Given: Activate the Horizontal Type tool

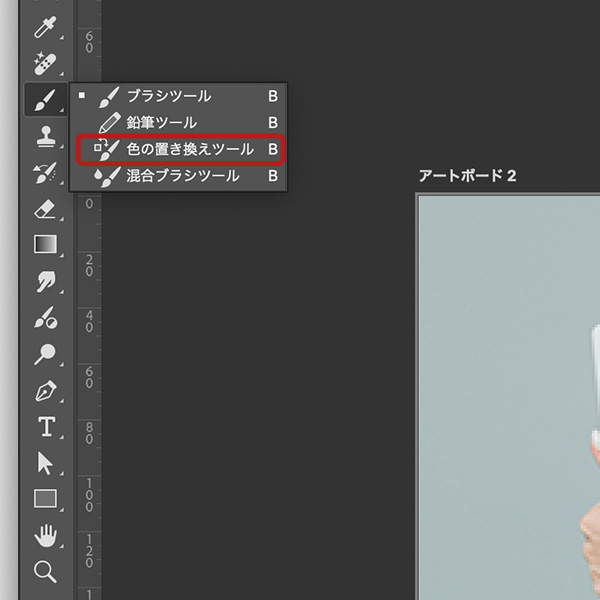Looking at the screenshot, I should pyautogui.click(x=45, y=427).
